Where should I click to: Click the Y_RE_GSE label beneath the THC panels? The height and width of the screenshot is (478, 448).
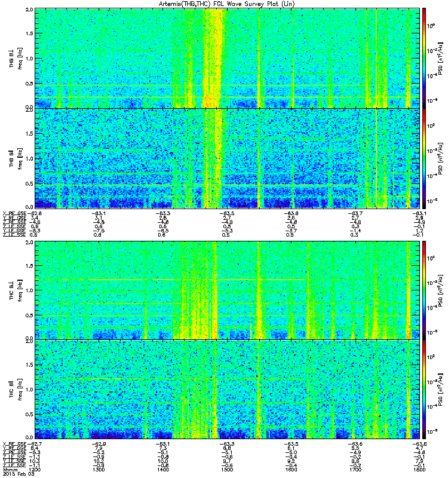pyautogui.click(x=14, y=448)
